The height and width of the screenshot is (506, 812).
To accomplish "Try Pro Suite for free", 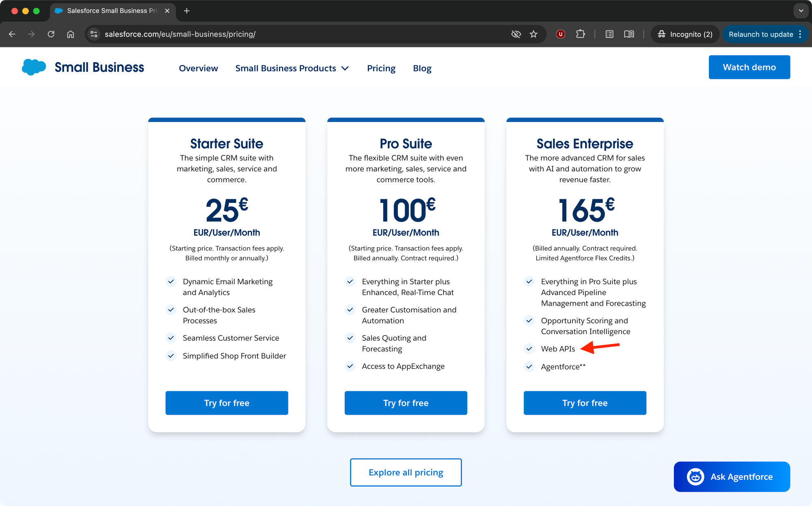I will 406,403.
